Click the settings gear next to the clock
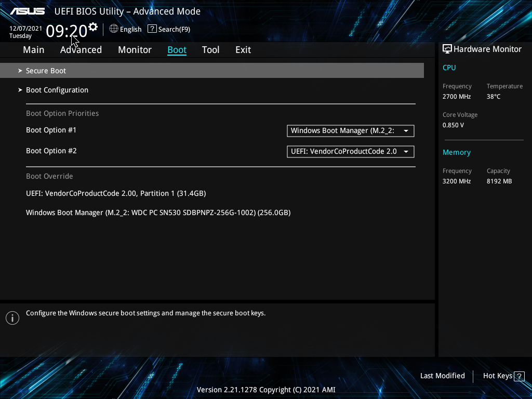 (x=93, y=27)
